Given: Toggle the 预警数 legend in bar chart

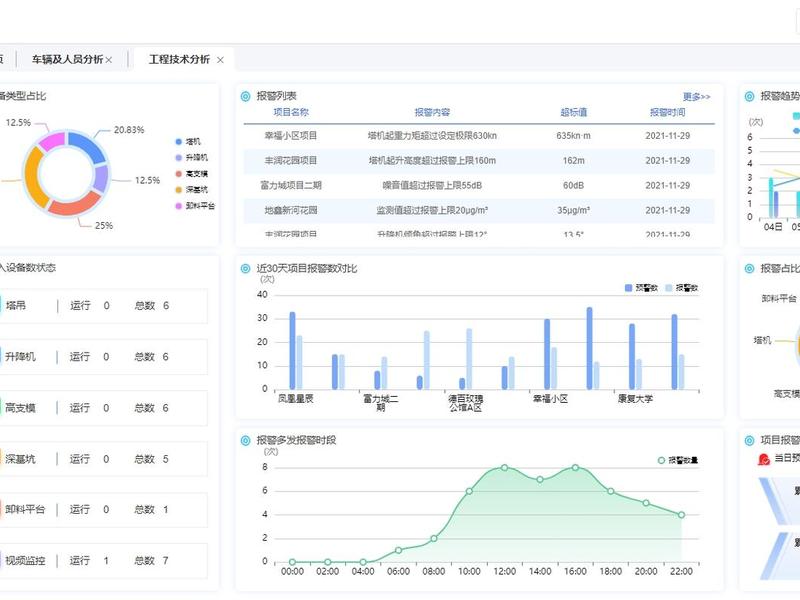Looking at the screenshot, I should tap(641, 288).
